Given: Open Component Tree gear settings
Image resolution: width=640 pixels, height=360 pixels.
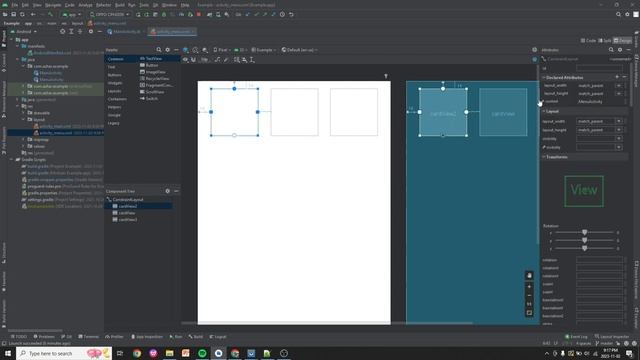Looking at the screenshot, I should click(x=167, y=191).
